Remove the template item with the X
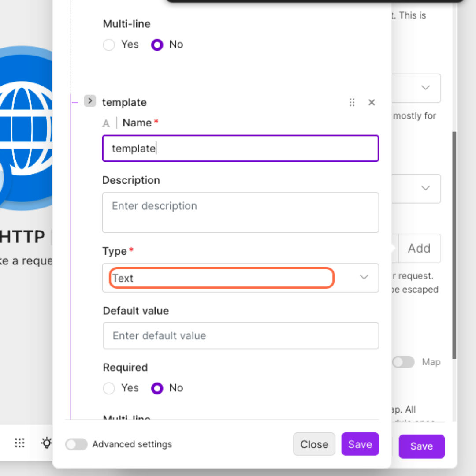The height and width of the screenshot is (476, 476). pos(372,102)
